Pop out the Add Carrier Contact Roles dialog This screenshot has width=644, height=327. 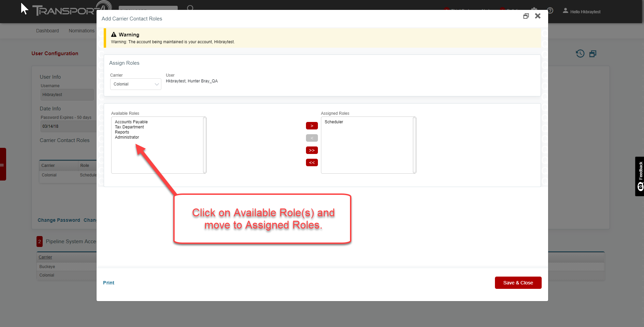pos(526,16)
